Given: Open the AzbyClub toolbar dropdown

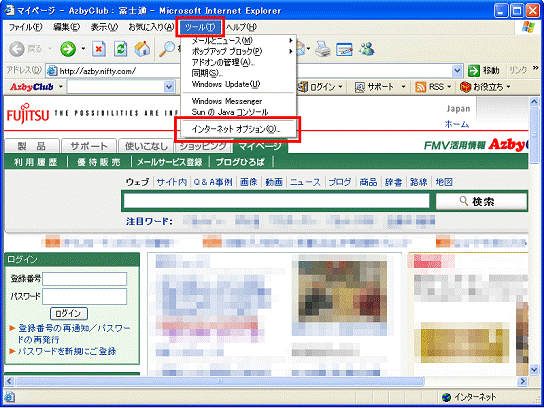Looking at the screenshot, I should [61, 87].
